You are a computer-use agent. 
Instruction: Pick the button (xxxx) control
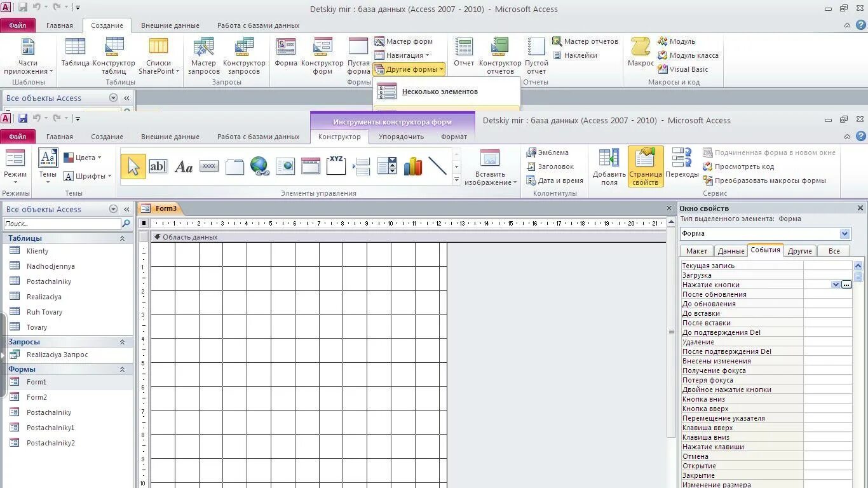click(209, 166)
